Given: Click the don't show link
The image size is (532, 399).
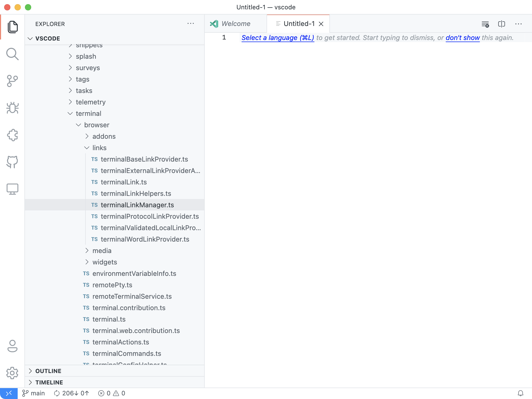Looking at the screenshot, I should [x=462, y=38].
